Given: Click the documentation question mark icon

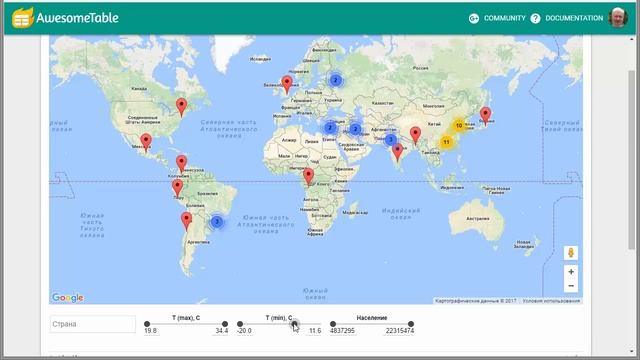Looking at the screenshot, I should pyautogui.click(x=535, y=18).
